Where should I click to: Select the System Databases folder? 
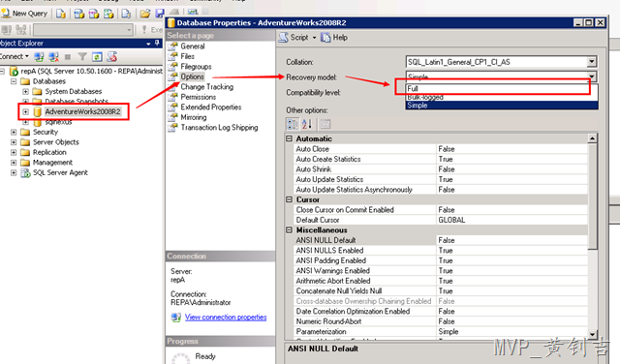[74, 91]
